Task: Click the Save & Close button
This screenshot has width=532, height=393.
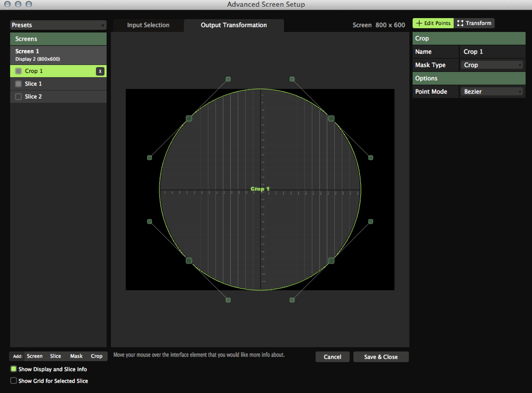Action: click(381, 357)
